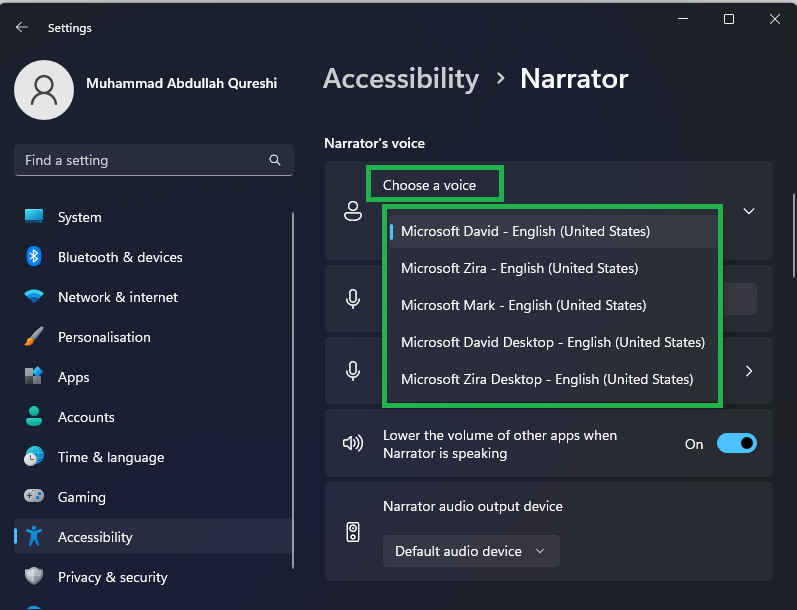Choose Microsoft Mark voice option
This screenshot has height=610, width=797.
click(523, 305)
